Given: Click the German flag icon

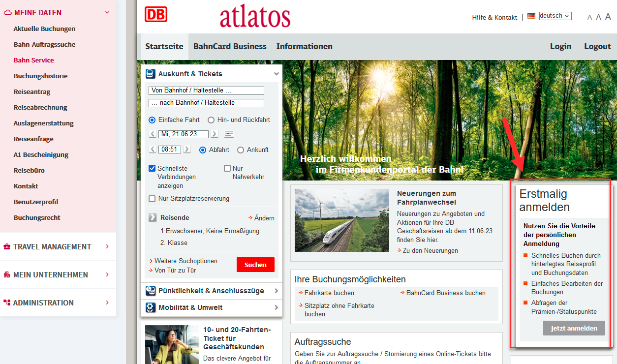Looking at the screenshot, I should coord(531,16).
